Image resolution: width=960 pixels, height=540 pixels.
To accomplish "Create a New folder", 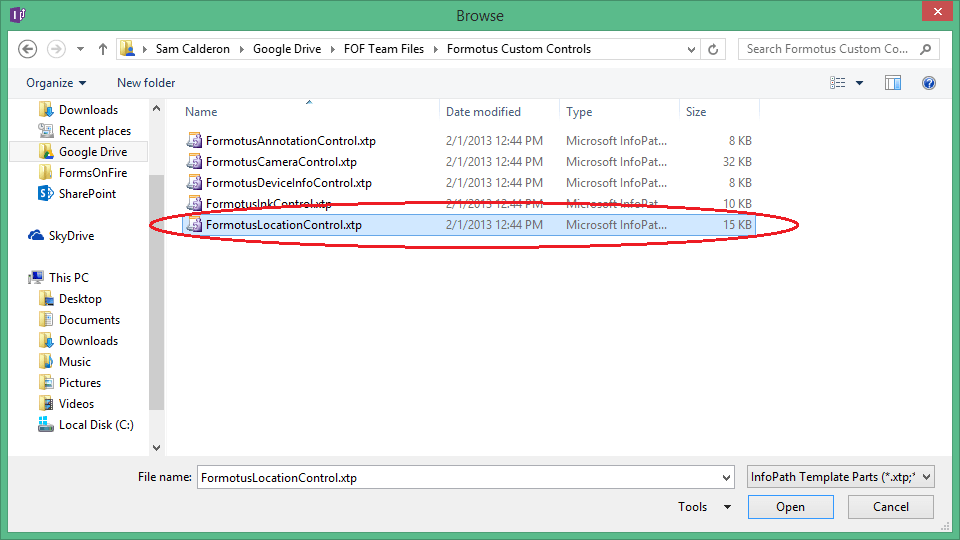I will [146, 83].
